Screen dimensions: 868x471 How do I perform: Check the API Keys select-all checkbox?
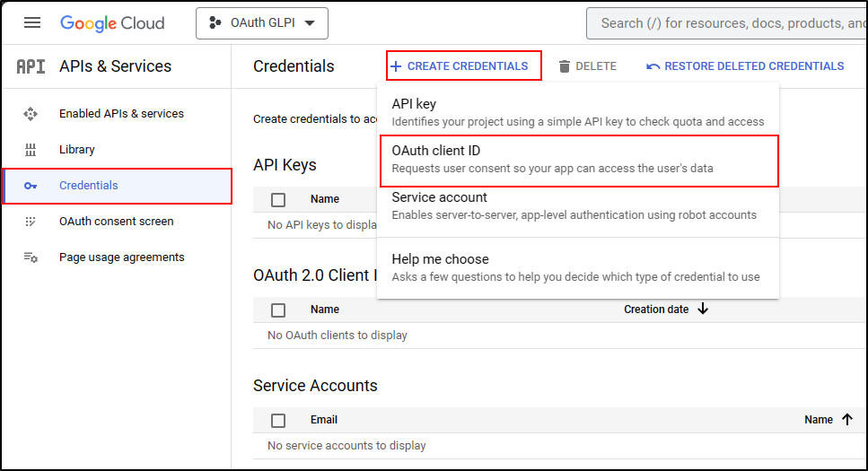[x=278, y=199]
